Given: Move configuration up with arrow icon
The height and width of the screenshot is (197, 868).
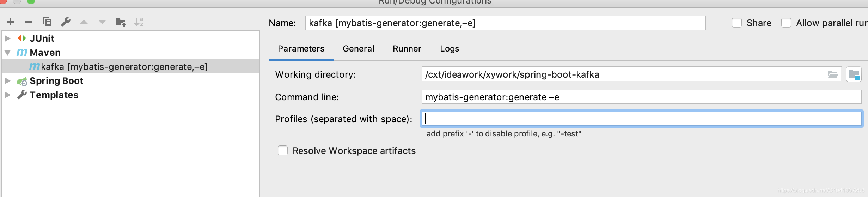Looking at the screenshot, I should tap(84, 22).
